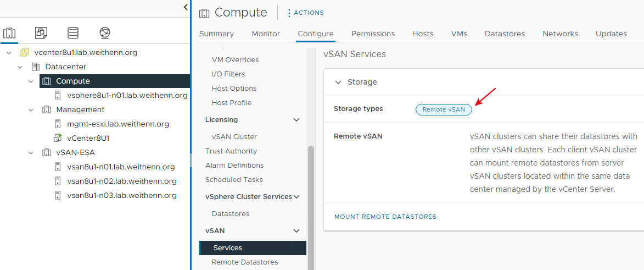The height and width of the screenshot is (270, 644).
Task: Open the ACTIONS menu label
Action: pos(309,13)
